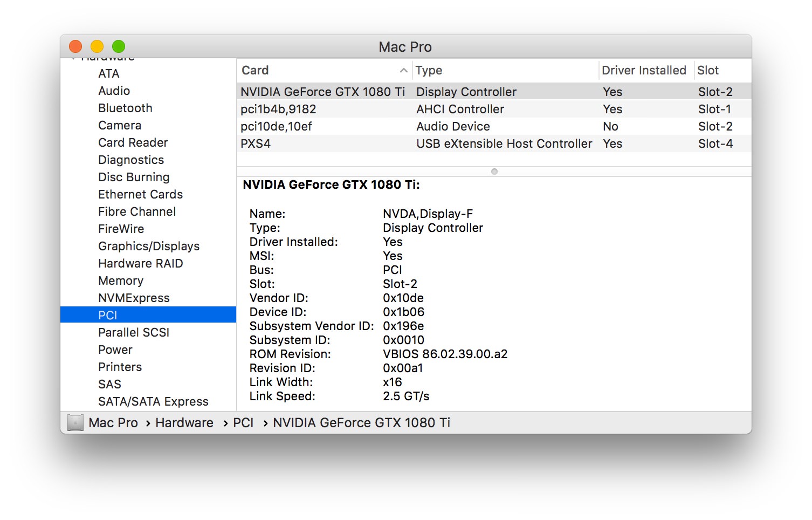Image resolution: width=812 pixels, height=520 pixels.
Task: Click the Link Width value x16
Action: click(x=393, y=382)
